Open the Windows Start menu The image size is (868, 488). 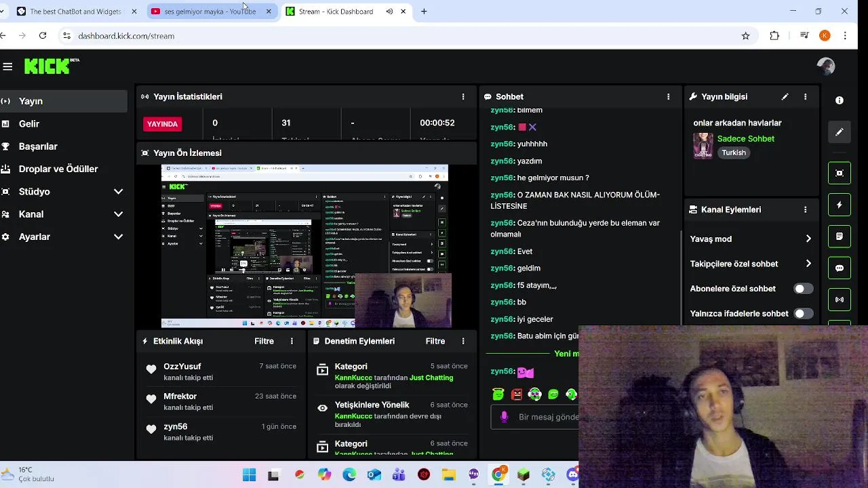coord(250,475)
